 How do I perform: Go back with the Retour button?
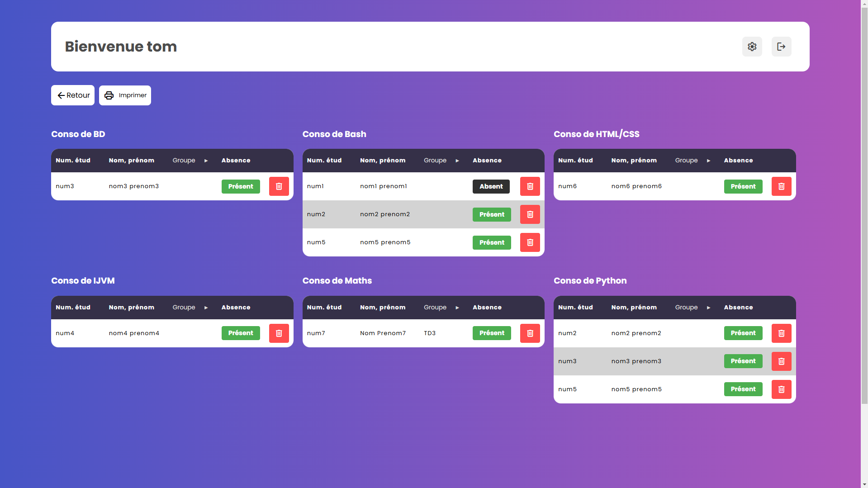[x=73, y=95]
